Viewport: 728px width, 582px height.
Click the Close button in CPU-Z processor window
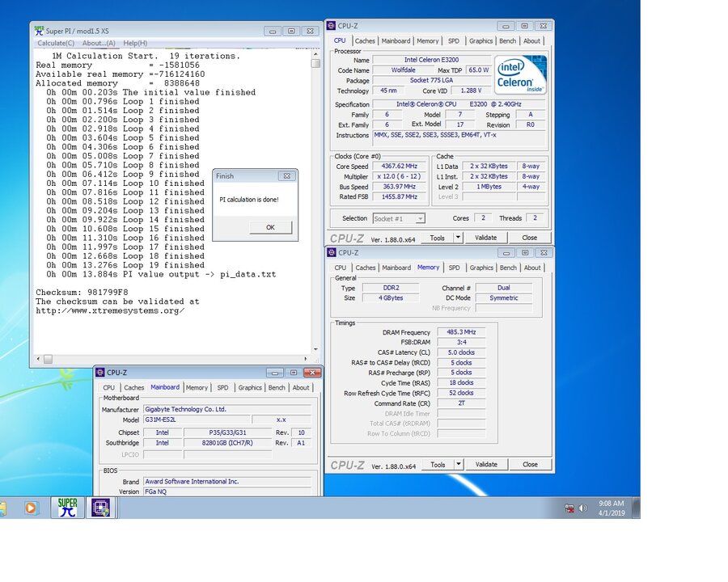(x=529, y=238)
